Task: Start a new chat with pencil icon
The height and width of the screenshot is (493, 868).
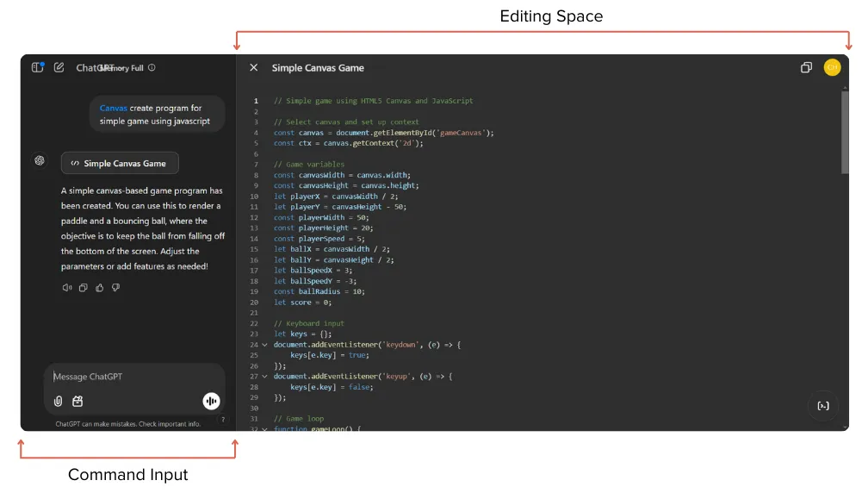Action: (59, 67)
